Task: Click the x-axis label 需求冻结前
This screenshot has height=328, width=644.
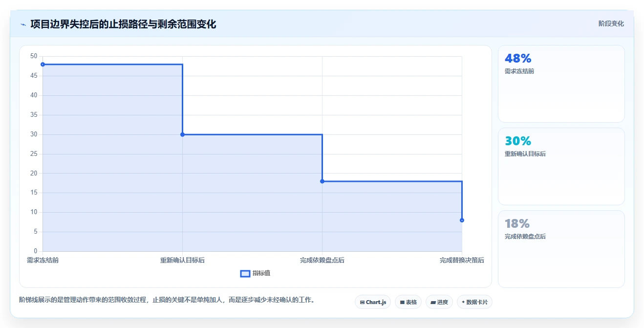Action: click(43, 261)
